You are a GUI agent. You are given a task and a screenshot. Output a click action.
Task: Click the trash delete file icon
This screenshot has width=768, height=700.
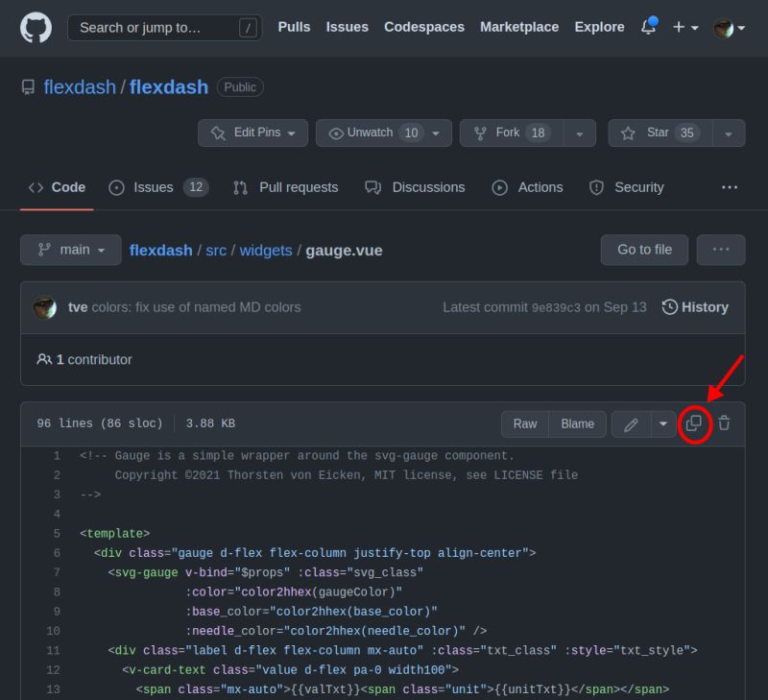point(724,422)
